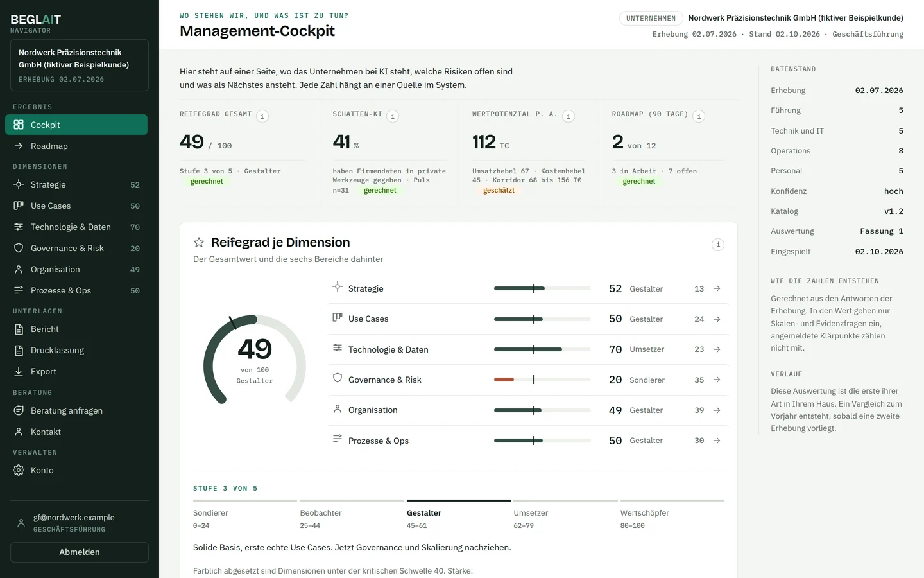
Task: Click the Wertschöpfer stage label
Action: click(644, 513)
